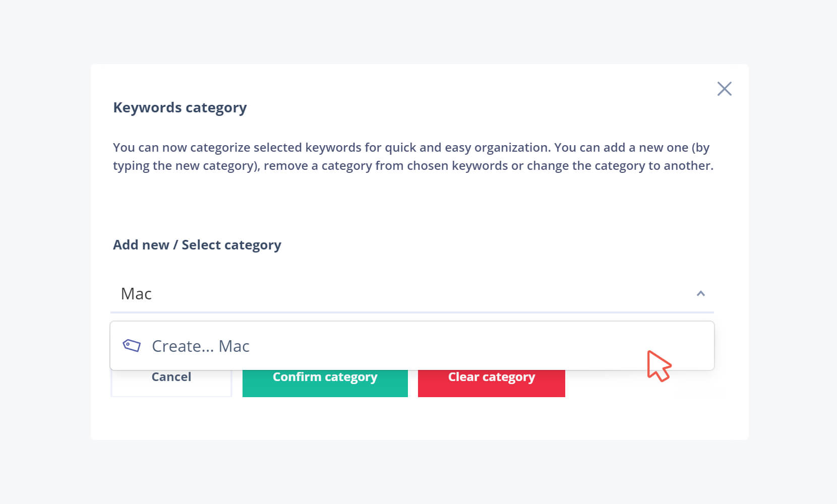The height and width of the screenshot is (504, 837).
Task: Click the X icon in the dialog corner
Action: pyautogui.click(x=724, y=89)
